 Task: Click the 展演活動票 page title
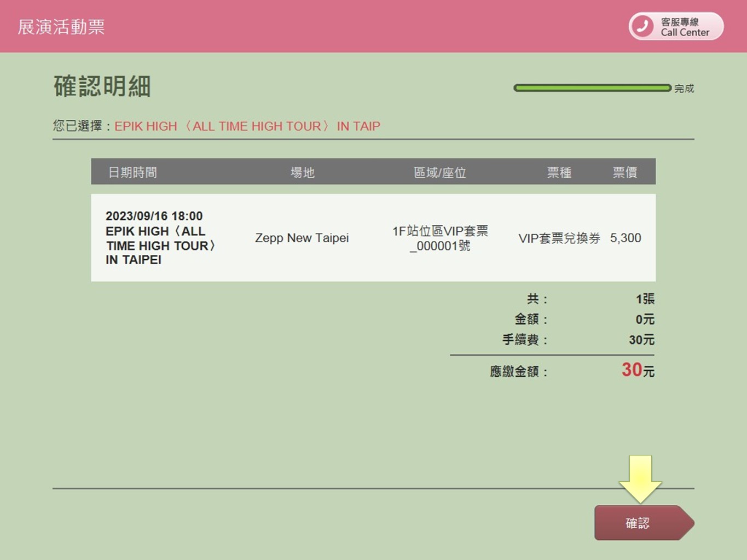(x=61, y=27)
